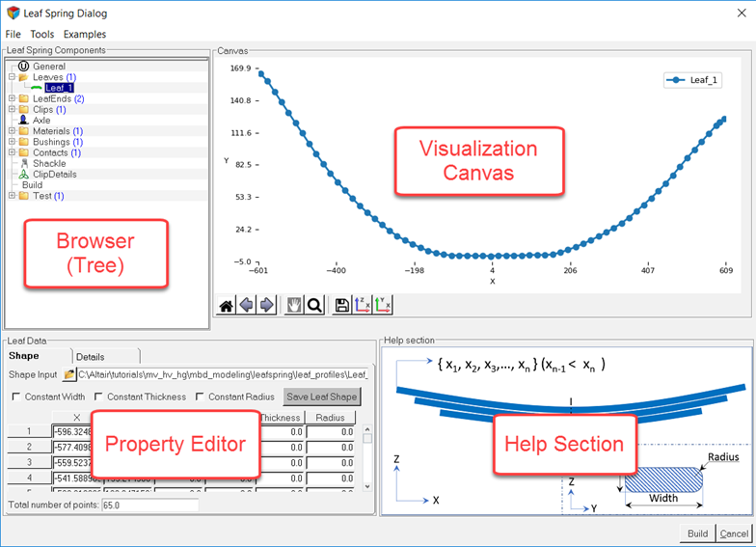Save the plot with floppy disk icon
This screenshot has height=547, width=756.
(x=341, y=305)
